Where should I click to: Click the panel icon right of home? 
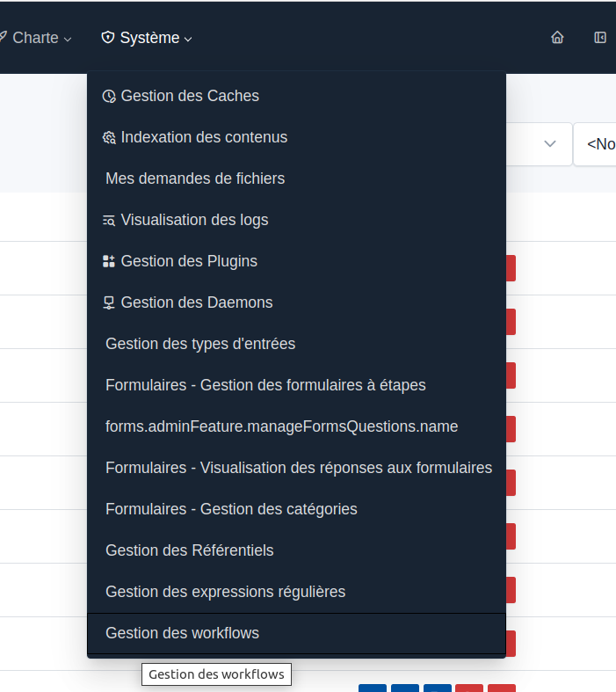click(600, 38)
